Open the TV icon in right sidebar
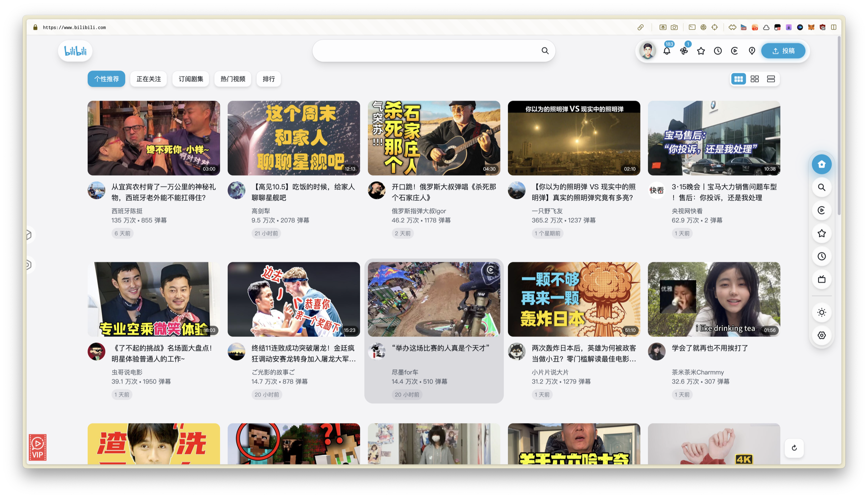 pos(822,279)
